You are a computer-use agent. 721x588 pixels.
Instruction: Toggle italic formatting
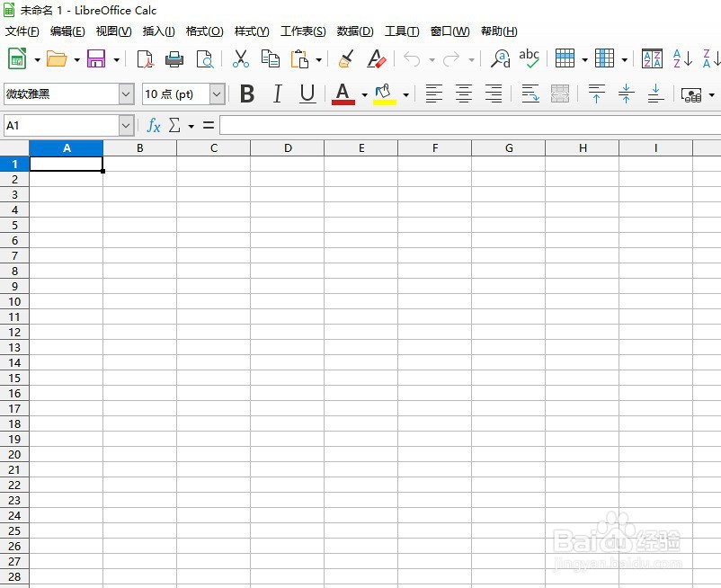tap(277, 94)
